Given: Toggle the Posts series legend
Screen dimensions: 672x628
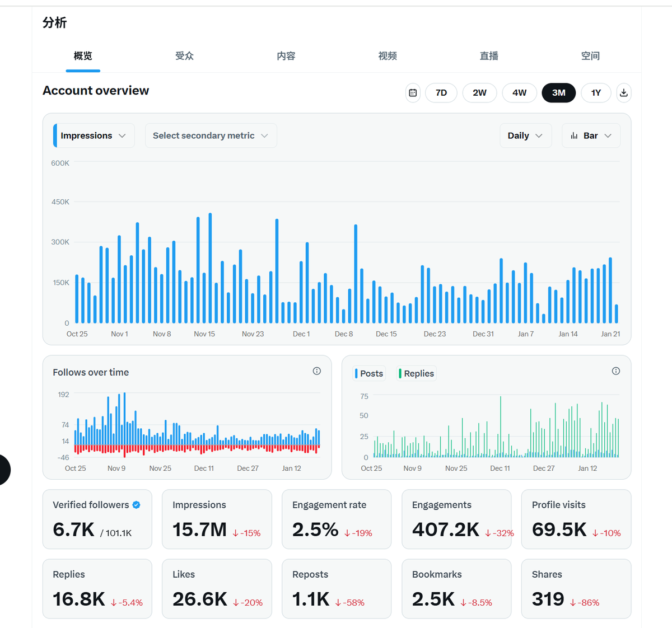Looking at the screenshot, I should coord(369,373).
